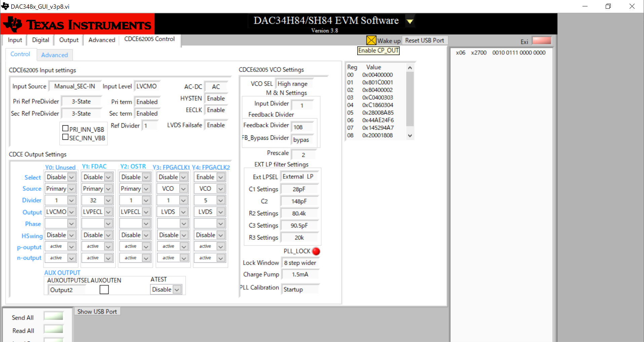
Task: Click the Input Source Manual_SEC-IN selector
Action: [x=75, y=86]
